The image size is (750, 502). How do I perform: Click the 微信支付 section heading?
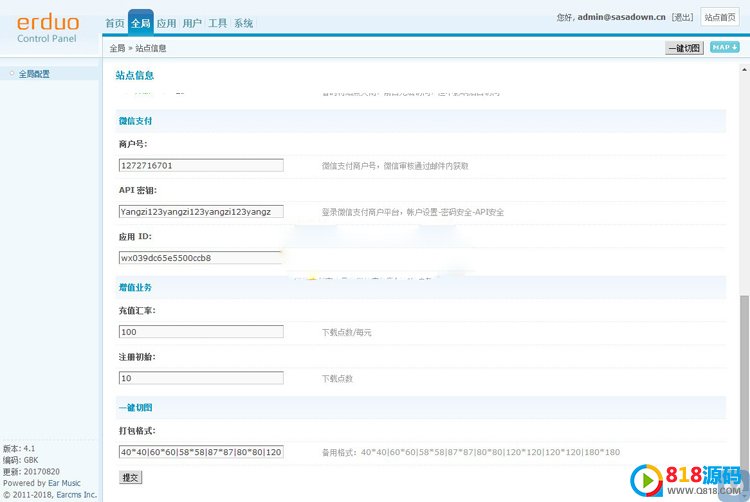[x=135, y=121]
